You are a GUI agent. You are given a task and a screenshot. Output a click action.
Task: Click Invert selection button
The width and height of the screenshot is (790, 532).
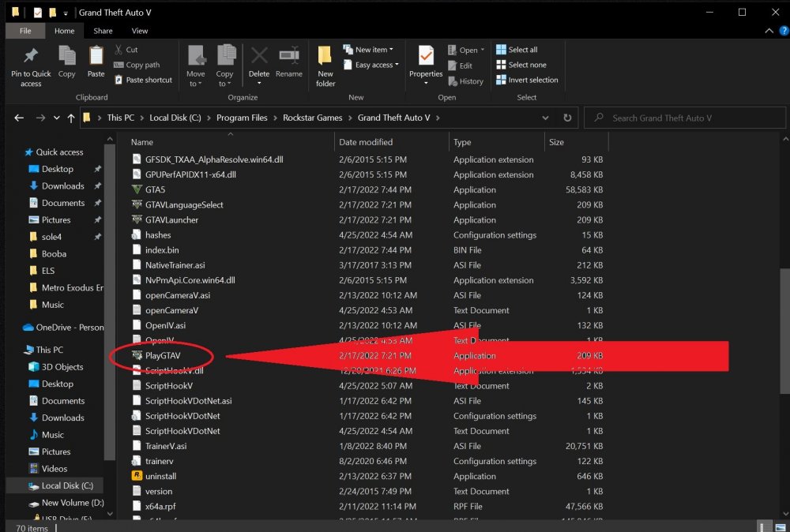click(527, 80)
